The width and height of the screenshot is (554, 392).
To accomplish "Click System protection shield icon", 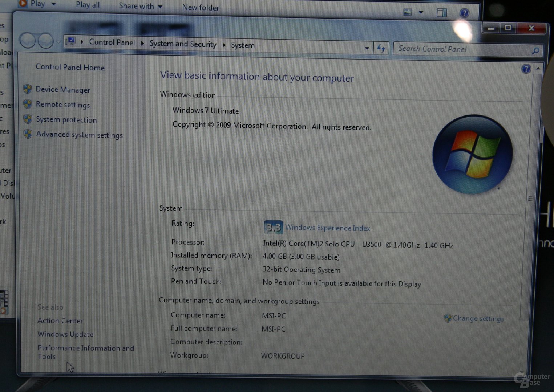I will pos(28,119).
